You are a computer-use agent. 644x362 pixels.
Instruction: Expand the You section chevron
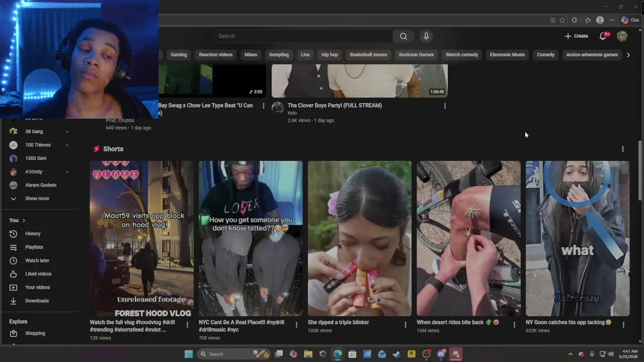24,220
